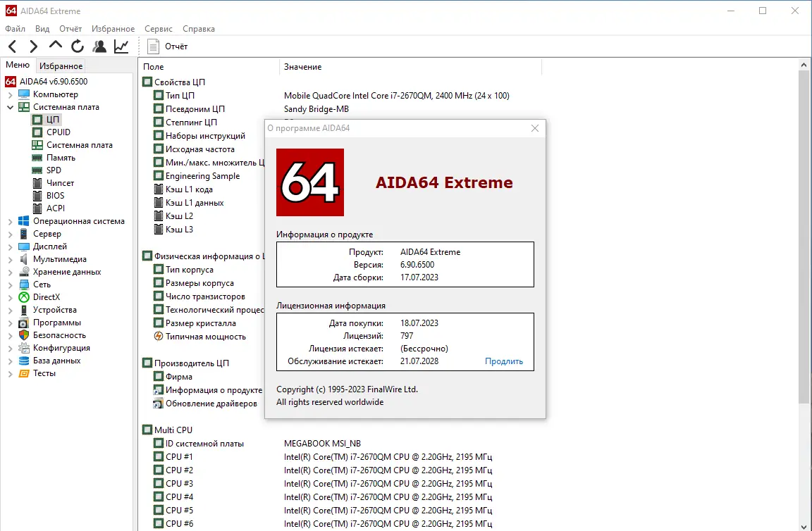Click the Тесты benchmark icon

(24, 373)
